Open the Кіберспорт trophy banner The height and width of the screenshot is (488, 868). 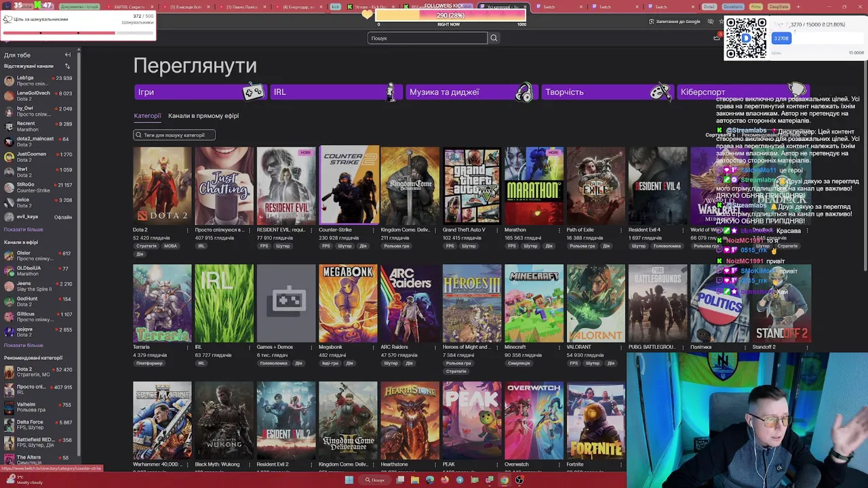[x=743, y=92]
